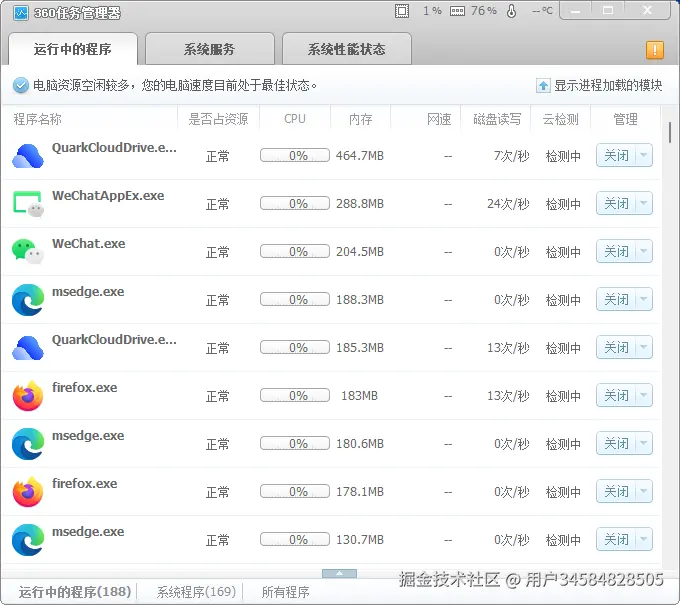The width and height of the screenshot is (680, 605).
Task: Click the 185.3MB QuarkCloudDrive cloud icon
Action: (28, 348)
